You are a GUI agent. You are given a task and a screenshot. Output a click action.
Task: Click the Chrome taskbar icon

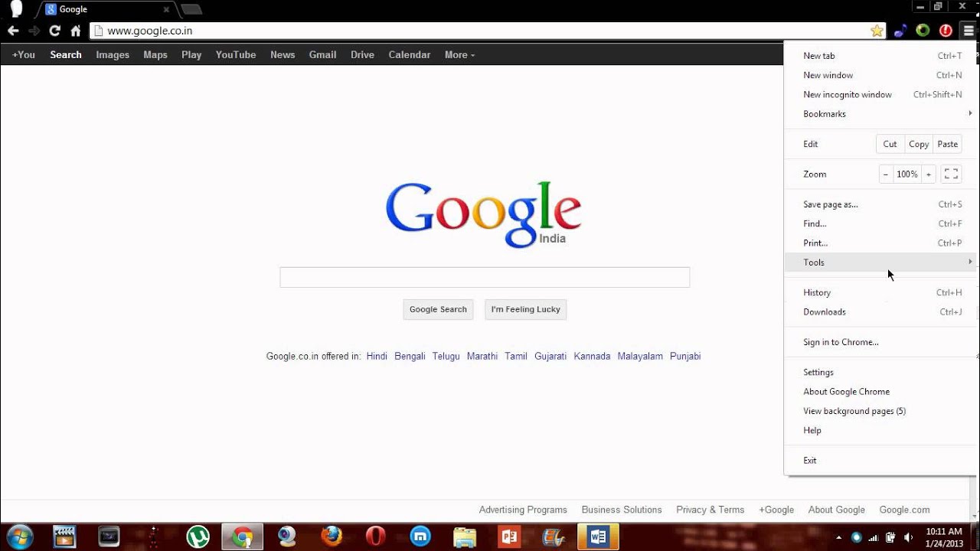pos(243,536)
